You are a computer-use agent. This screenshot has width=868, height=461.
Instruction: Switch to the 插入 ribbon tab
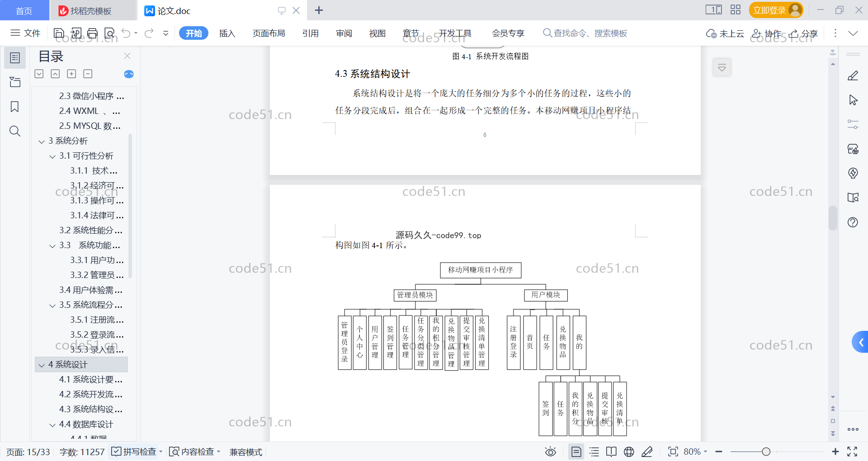pos(227,33)
